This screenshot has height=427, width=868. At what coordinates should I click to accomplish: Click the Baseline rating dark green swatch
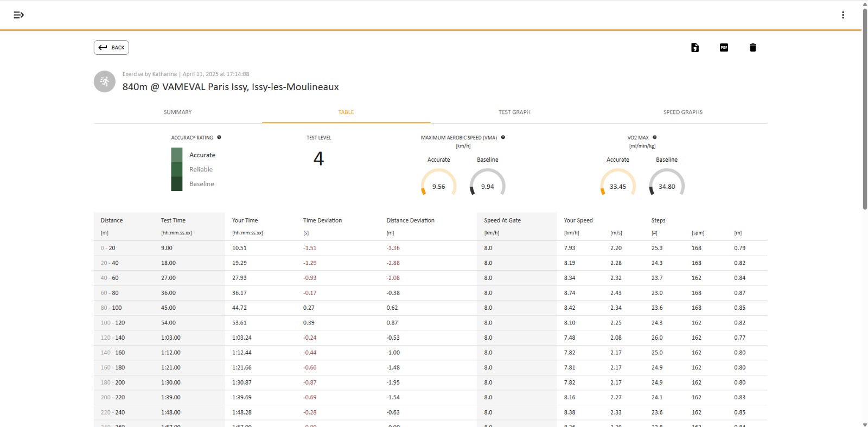click(x=177, y=184)
